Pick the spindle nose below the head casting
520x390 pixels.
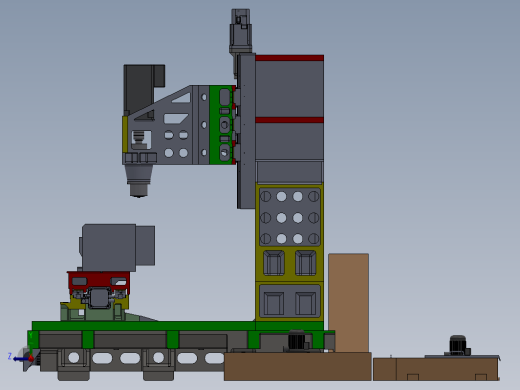click(x=138, y=181)
